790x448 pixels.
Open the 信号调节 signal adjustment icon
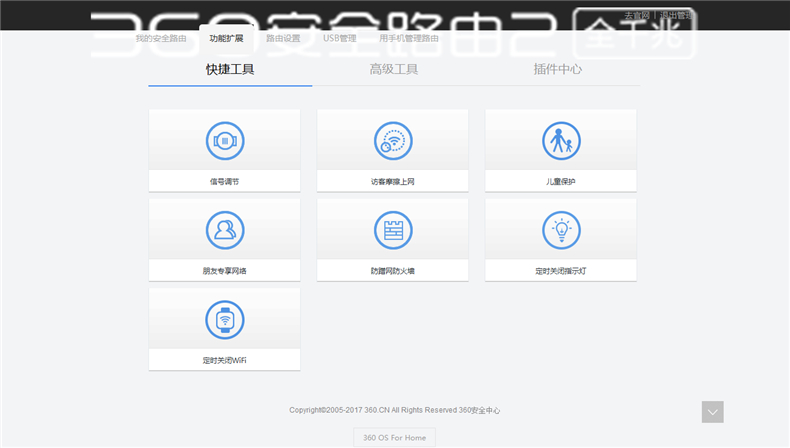[x=225, y=141]
